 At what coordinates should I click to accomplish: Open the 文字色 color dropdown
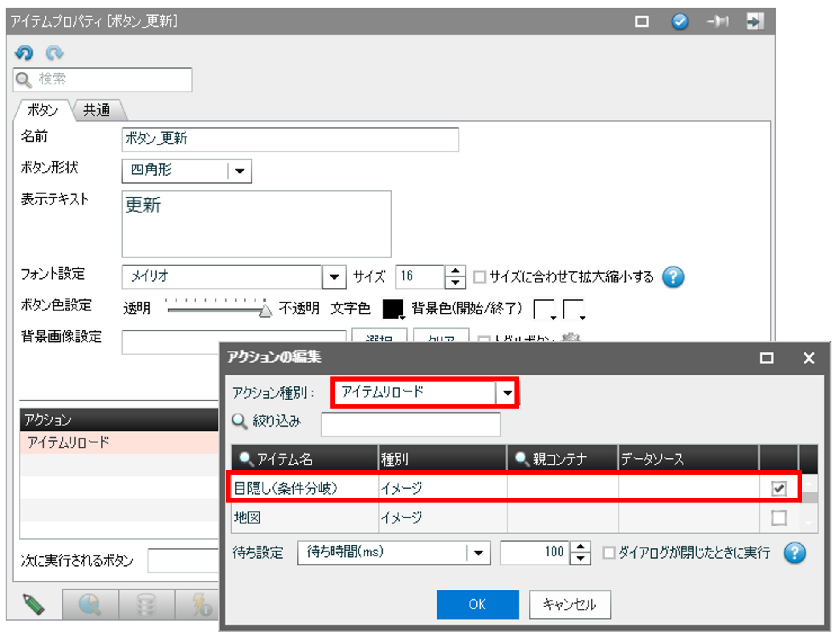394,309
